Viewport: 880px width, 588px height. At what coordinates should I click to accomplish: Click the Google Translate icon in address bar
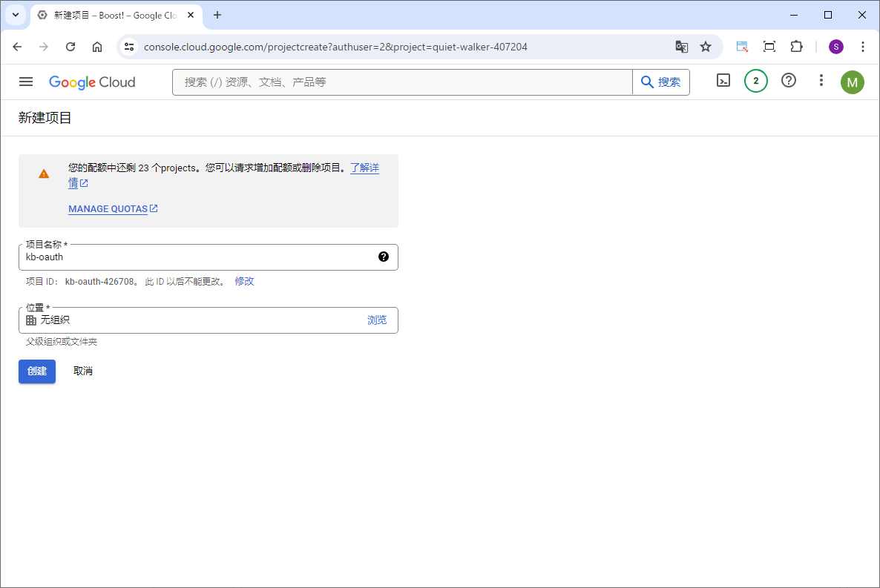coord(681,47)
